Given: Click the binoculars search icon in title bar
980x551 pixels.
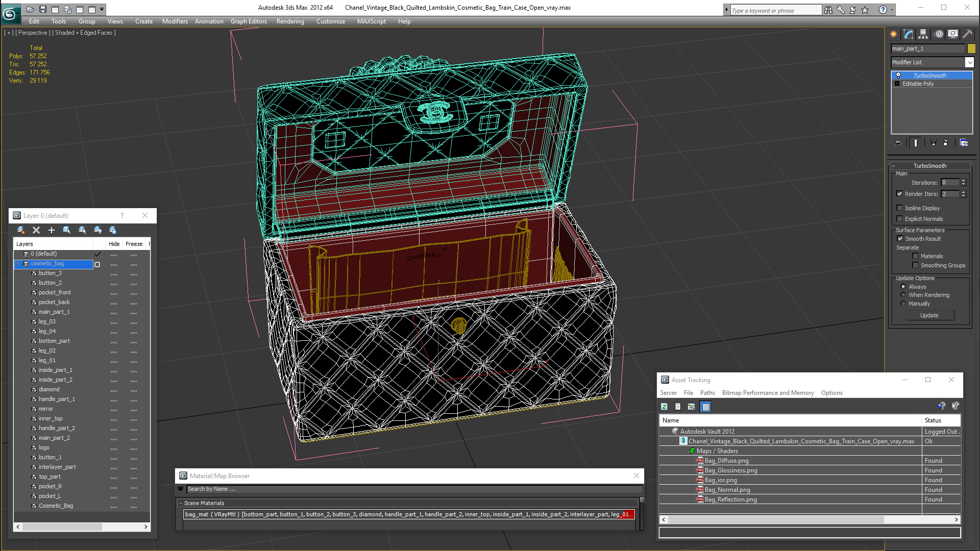Looking at the screenshot, I should (828, 10).
